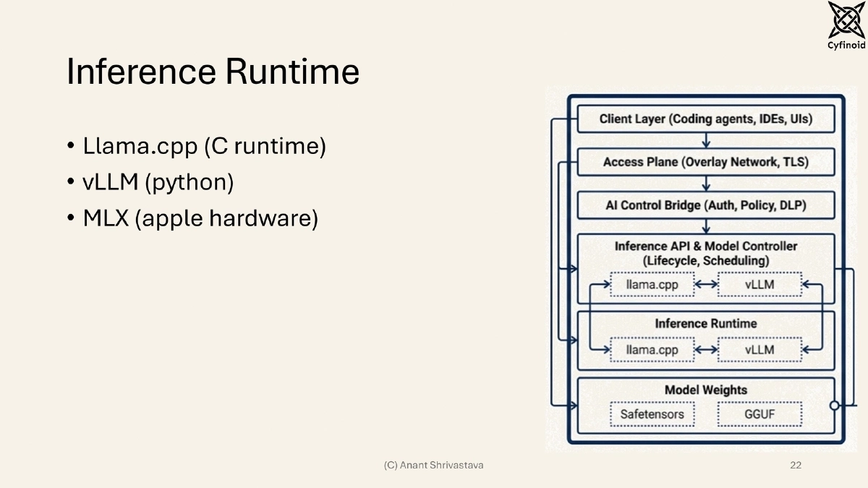Click vLLM box under Inference API controller

(759, 284)
